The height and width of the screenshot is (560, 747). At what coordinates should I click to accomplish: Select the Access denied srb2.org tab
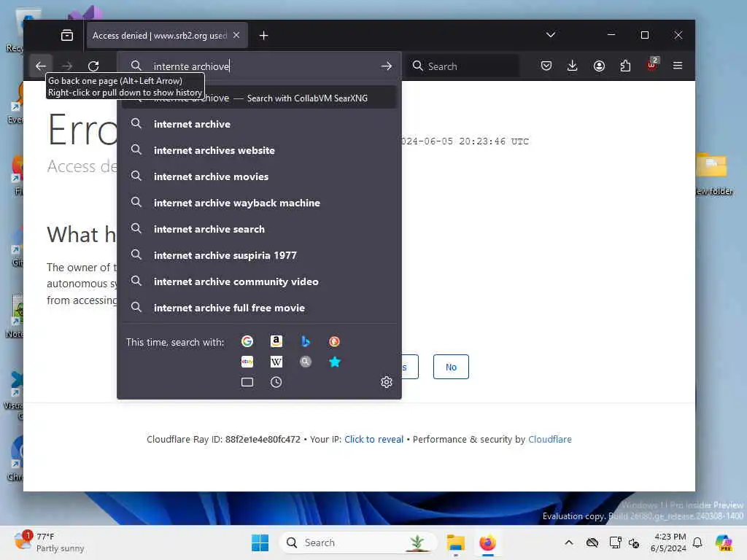tap(167, 35)
